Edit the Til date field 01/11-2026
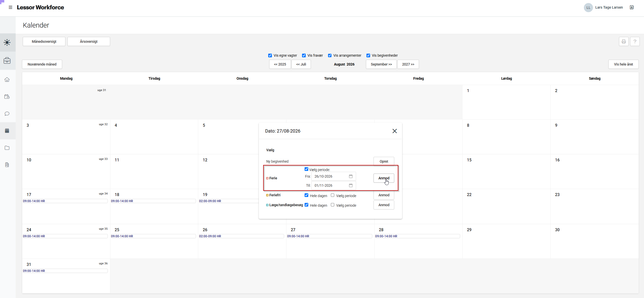Screen dimensions: 644x298 [333, 185]
